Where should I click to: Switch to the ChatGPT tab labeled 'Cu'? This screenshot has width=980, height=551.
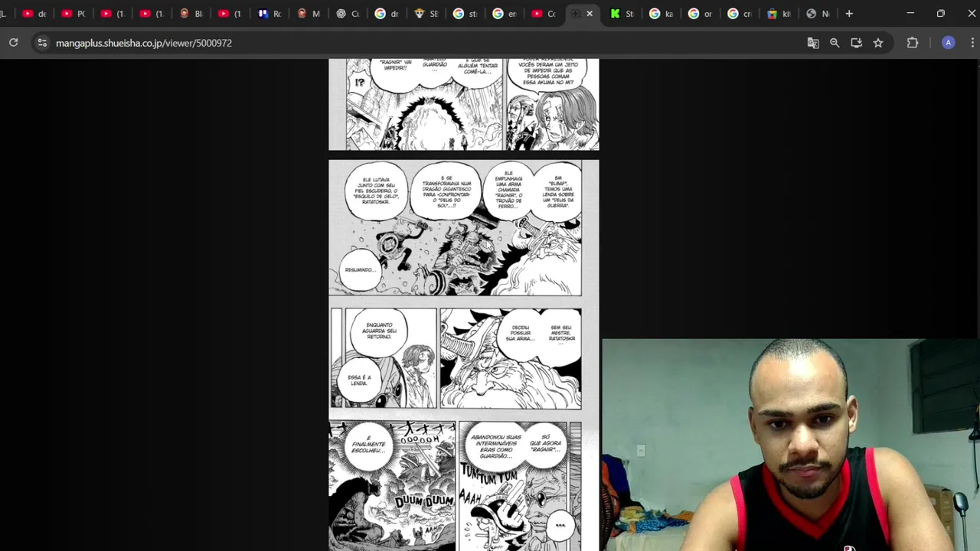coord(348,14)
